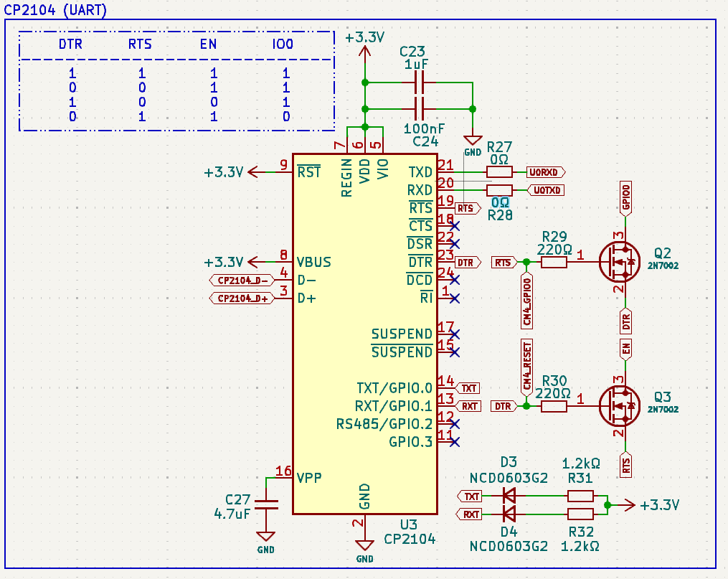728x579 pixels.
Task: Click the "RS485/GPIO.2" pin name
Action: (x=384, y=424)
